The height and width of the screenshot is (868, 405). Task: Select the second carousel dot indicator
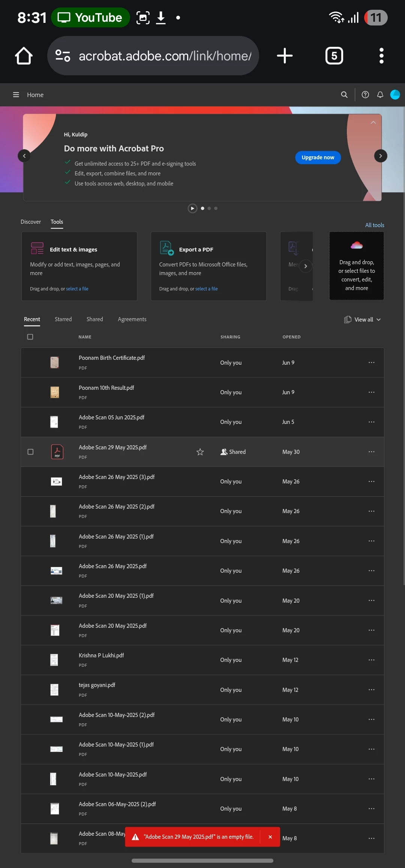(209, 208)
